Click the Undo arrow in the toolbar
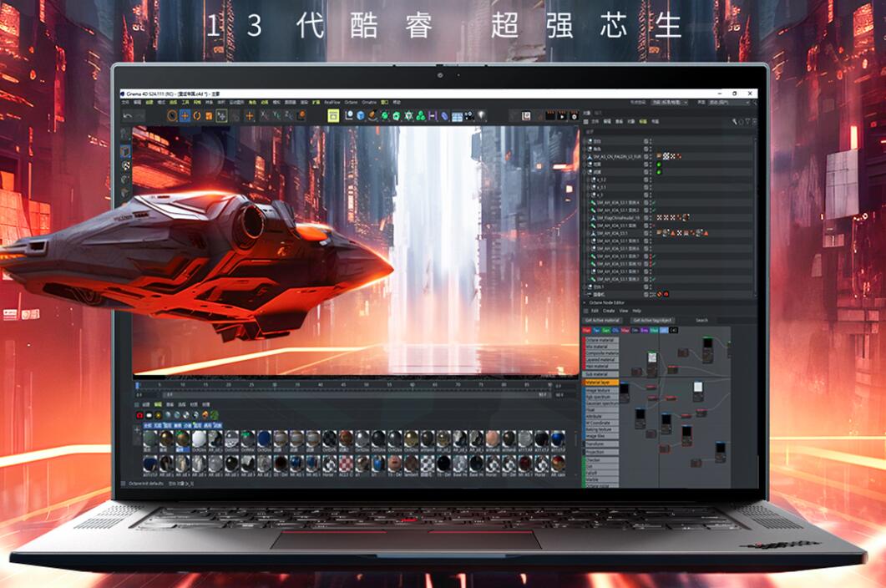This screenshot has width=886, height=588. pyautogui.click(x=127, y=115)
